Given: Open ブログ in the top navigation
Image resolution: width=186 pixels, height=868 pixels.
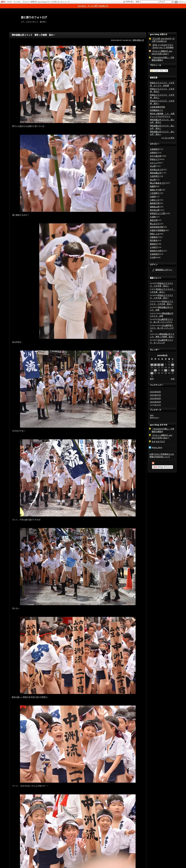Looking at the screenshot, I should (9, 2).
